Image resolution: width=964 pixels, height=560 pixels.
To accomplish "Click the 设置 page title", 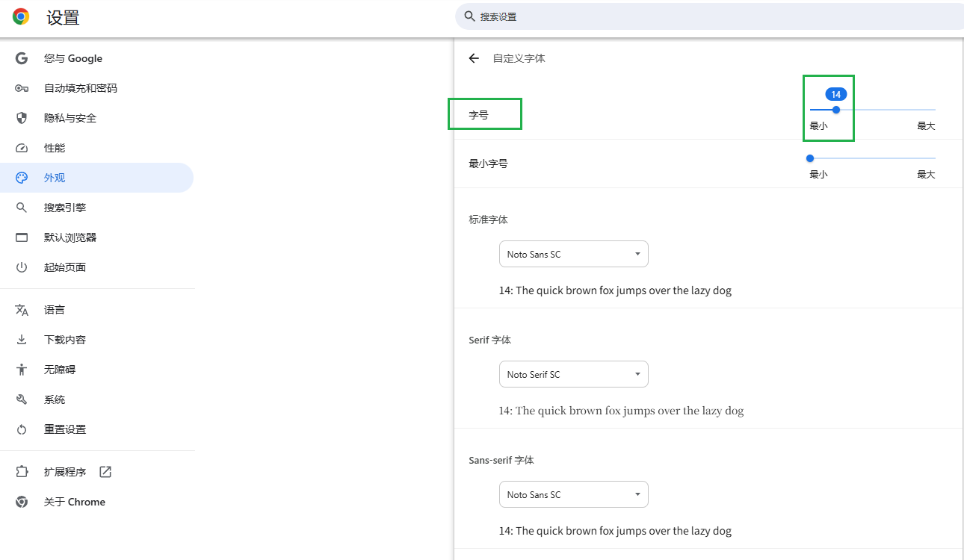I will [x=63, y=18].
